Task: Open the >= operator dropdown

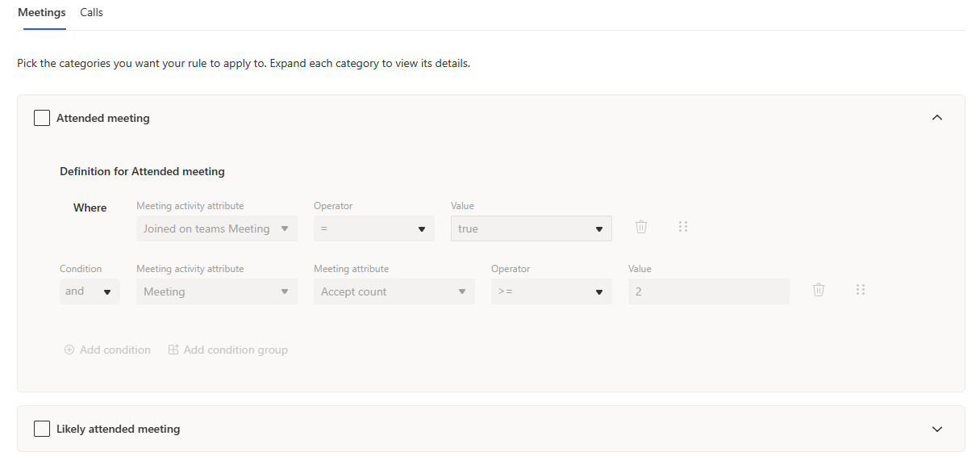Action: [551, 291]
